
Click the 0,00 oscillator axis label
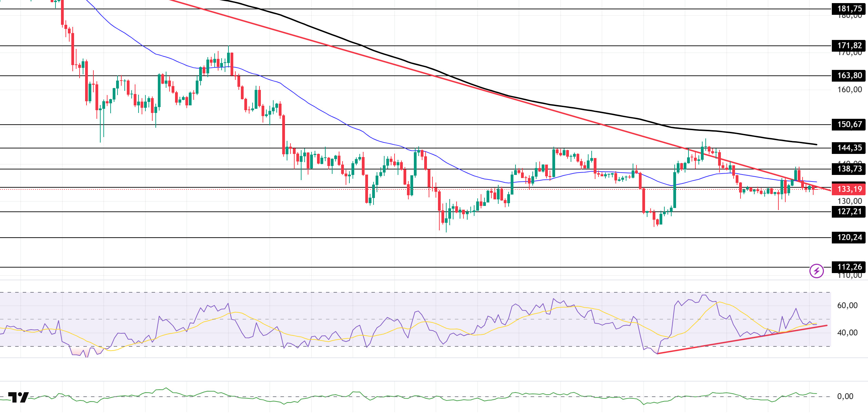tap(845, 396)
